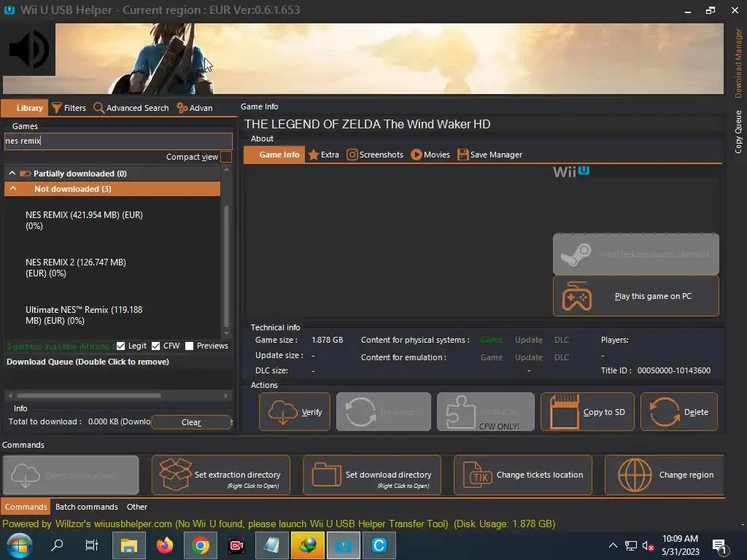
Task: Click the globe icon for region
Action: pos(635,475)
